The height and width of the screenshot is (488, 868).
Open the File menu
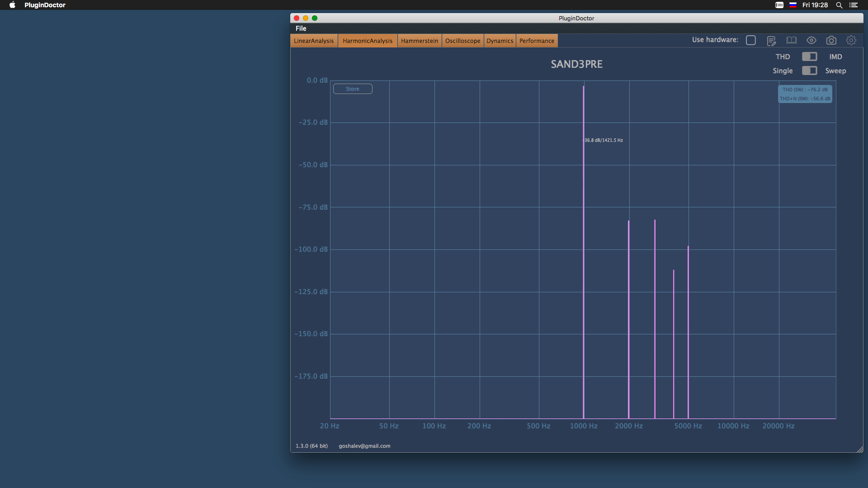[x=301, y=28]
